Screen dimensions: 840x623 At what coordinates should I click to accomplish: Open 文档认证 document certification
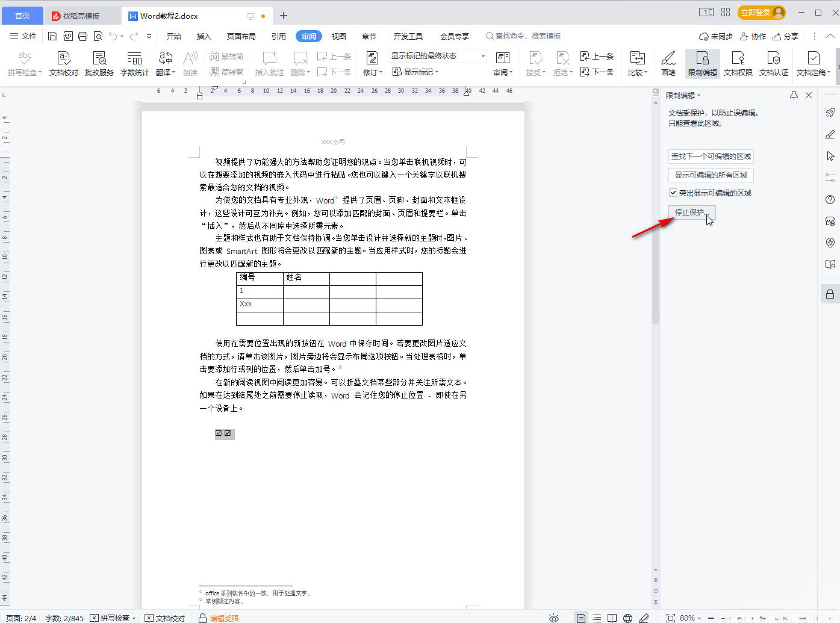[x=774, y=63]
